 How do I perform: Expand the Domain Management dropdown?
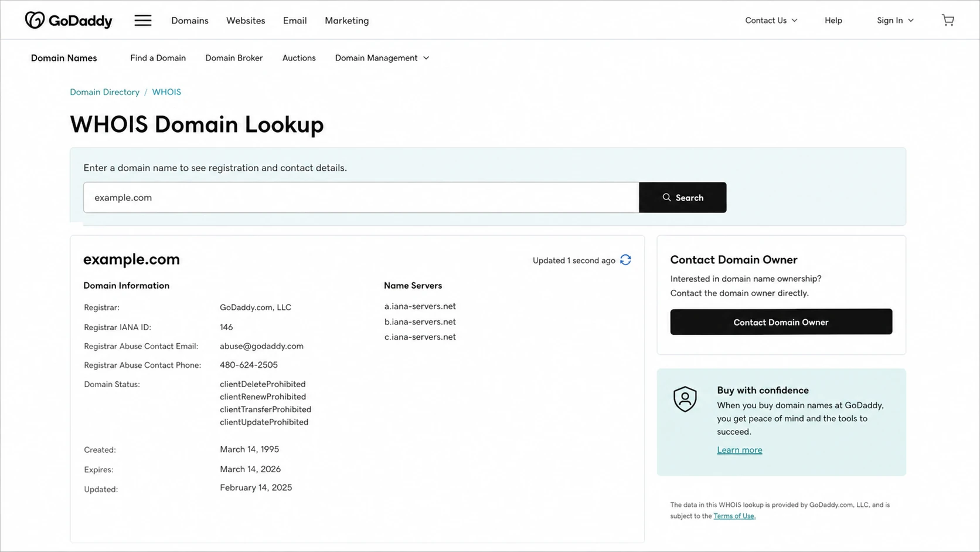(x=382, y=57)
